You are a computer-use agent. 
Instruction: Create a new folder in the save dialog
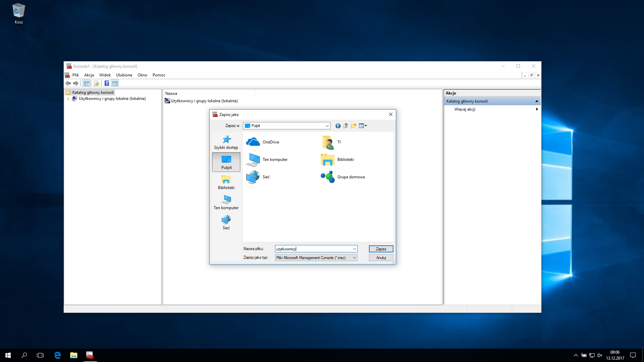pos(354,126)
